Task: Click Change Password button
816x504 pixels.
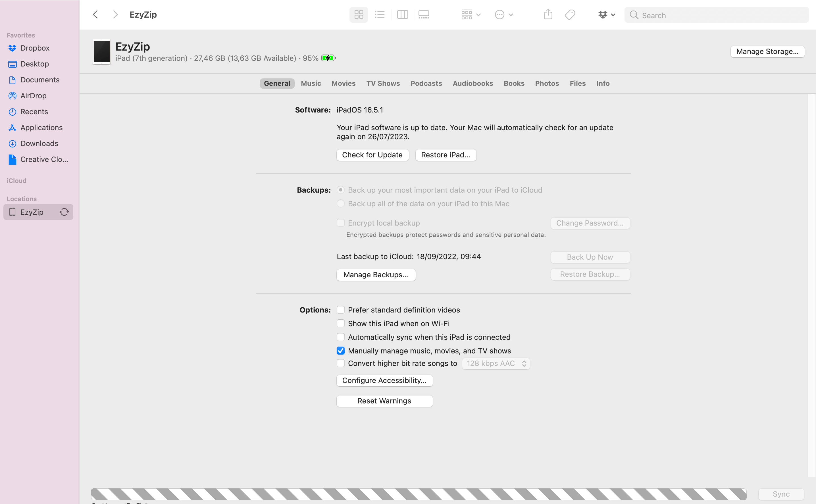Action: click(590, 223)
